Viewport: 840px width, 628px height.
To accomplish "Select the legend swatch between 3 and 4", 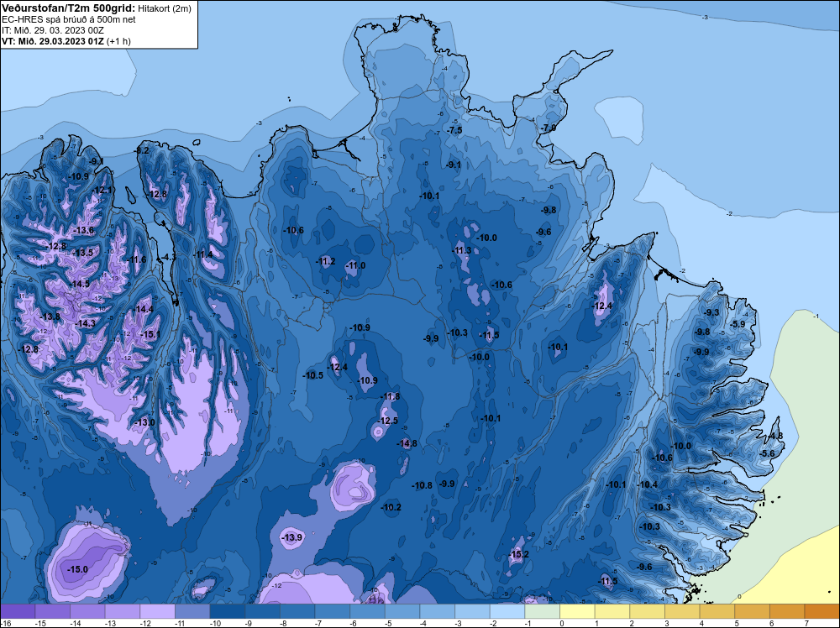I will (682, 611).
